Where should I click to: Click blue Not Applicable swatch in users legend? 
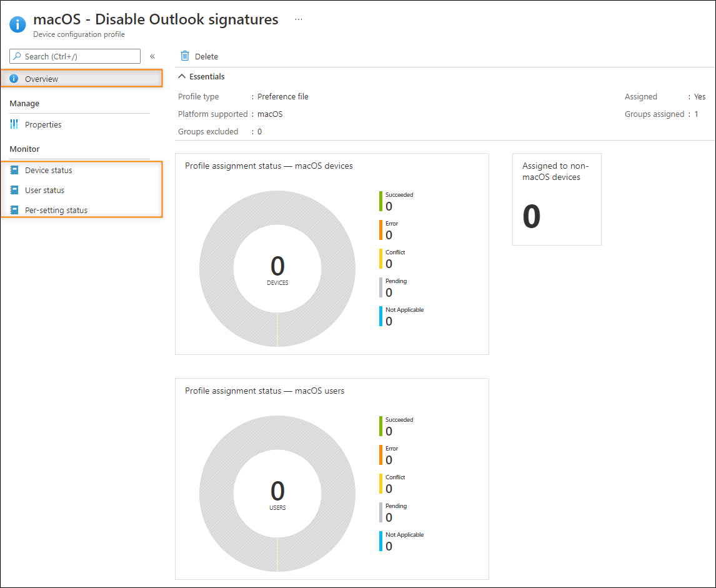(381, 541)
